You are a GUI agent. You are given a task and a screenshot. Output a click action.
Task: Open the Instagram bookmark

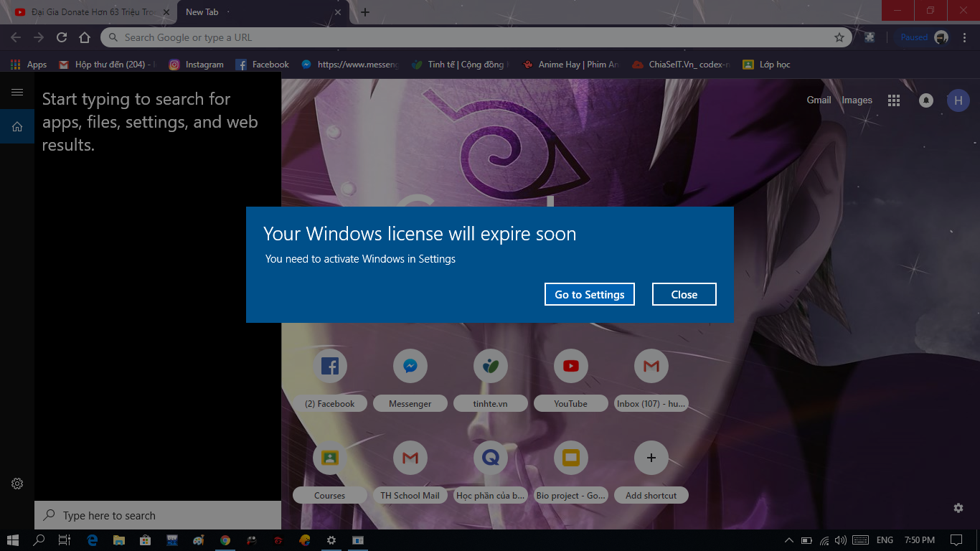tap(197, 65)
